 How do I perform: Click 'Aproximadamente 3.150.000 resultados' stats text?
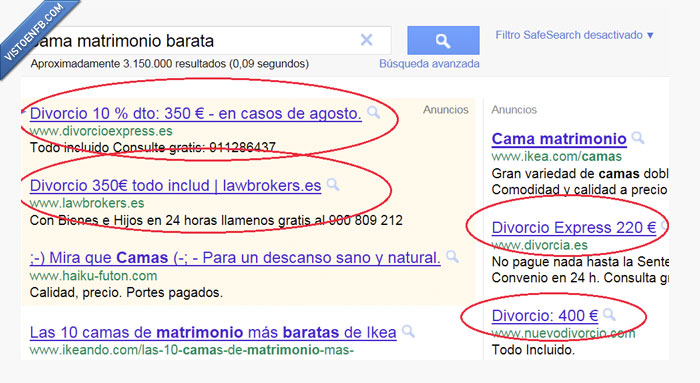coord(170,64)
